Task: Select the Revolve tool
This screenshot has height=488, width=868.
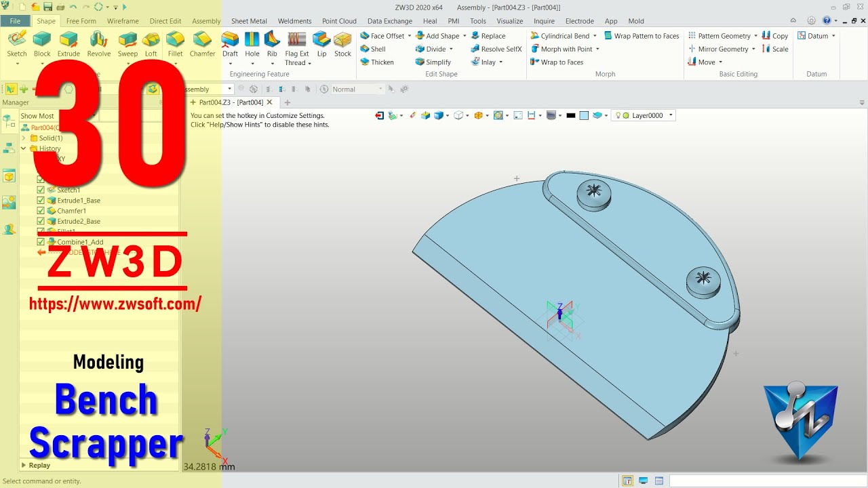Action: [99, 44]
